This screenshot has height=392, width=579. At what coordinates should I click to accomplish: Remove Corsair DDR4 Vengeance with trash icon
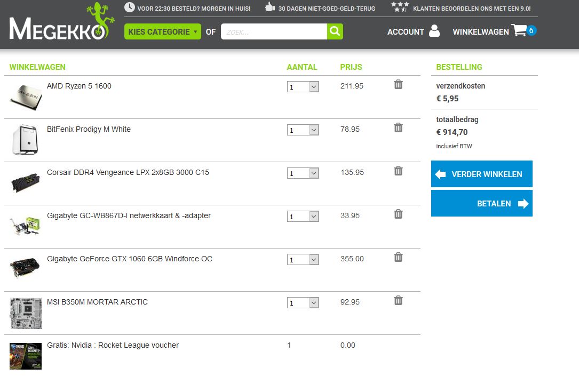398,171
